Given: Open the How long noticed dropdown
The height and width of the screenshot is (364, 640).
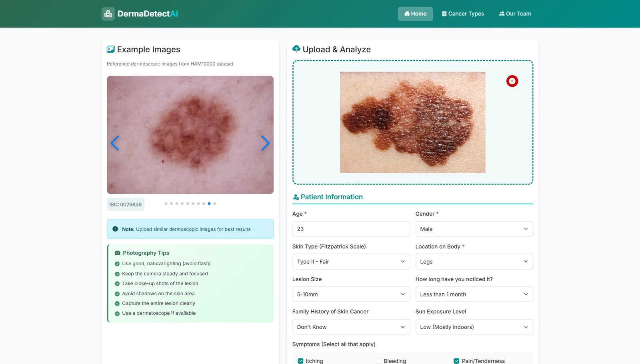Looking at the screenshot, I should 474,294.
